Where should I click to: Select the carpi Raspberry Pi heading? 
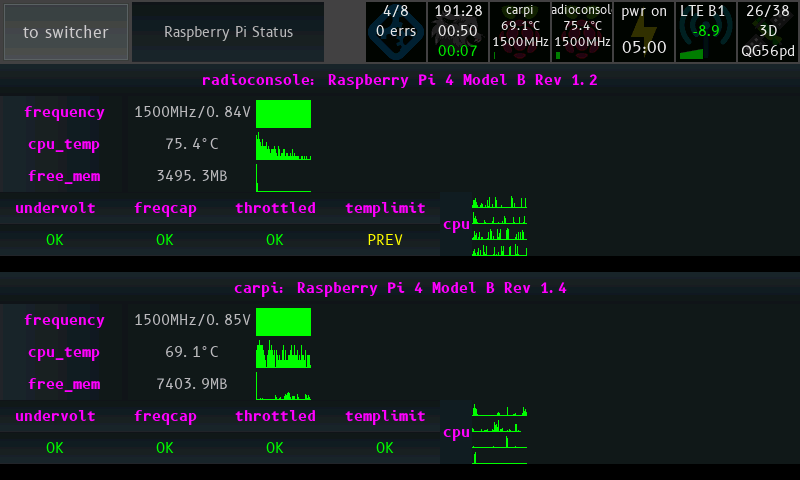(x=399, y=288)
